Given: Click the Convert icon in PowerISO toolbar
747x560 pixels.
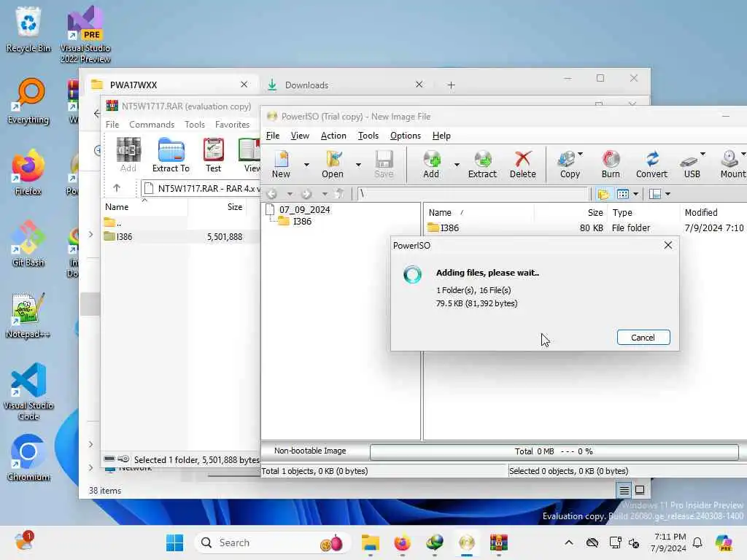Looking at the screenshot, I should pos(651,164).
